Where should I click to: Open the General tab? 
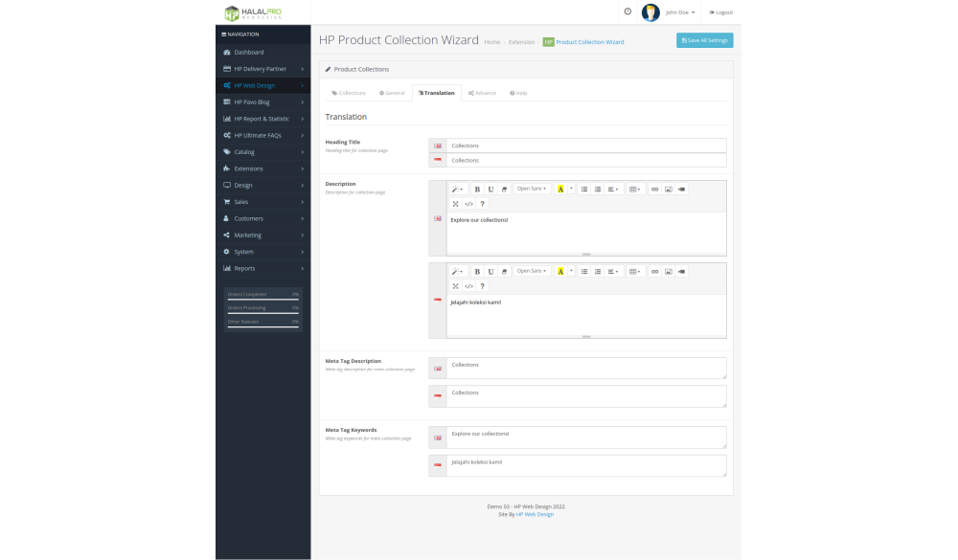tap(392, 93)
